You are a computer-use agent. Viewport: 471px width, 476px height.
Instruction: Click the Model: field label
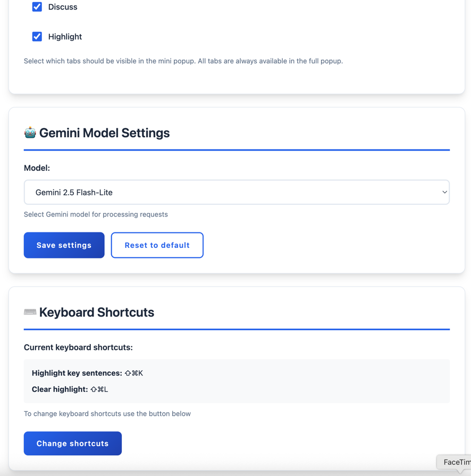point(37,168)
